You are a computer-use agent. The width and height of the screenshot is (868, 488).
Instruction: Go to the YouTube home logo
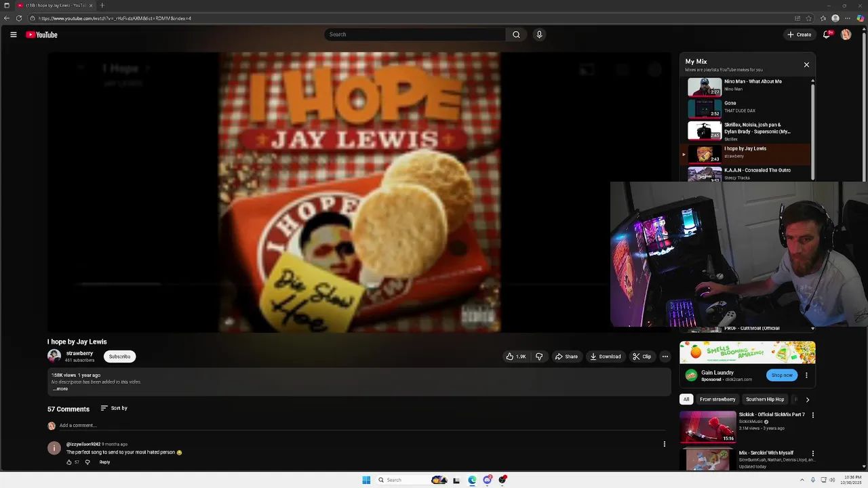point(41,35)
